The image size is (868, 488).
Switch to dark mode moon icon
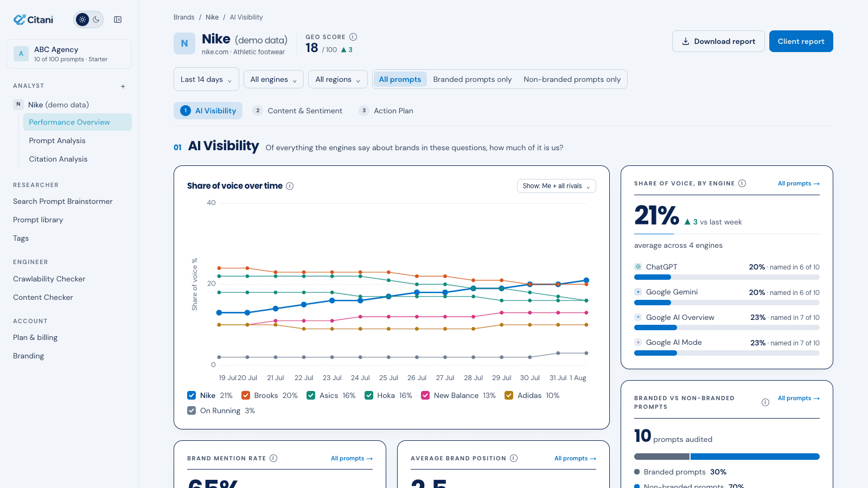click(x=96, y=20)
